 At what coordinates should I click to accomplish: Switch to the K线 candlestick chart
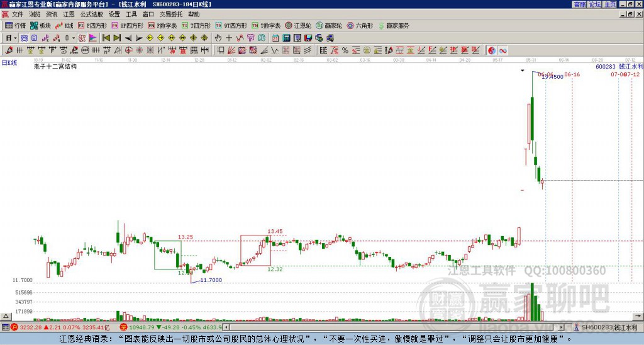64,25
